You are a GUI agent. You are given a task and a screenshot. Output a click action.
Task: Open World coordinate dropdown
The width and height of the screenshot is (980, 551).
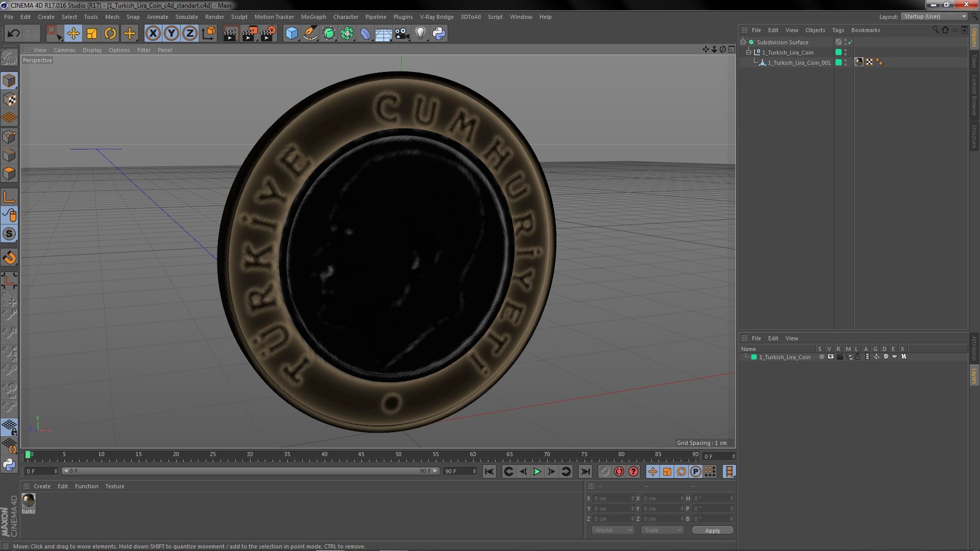pyautogui.click(x=613, y=531)
